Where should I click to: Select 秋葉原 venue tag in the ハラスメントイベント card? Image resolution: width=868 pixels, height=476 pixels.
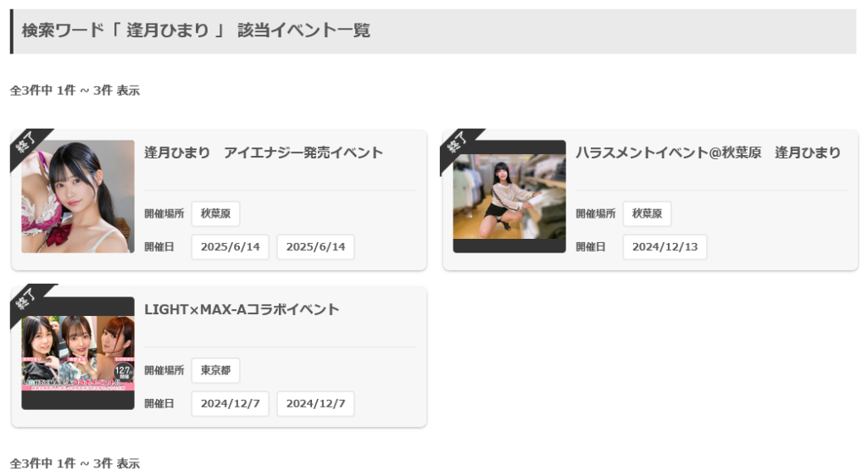click(x=647, y=213)
